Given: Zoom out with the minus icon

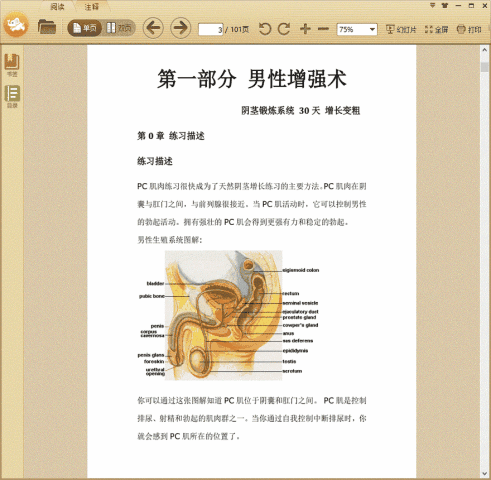Looking at the screenshot, I should [x=323, y=29].
